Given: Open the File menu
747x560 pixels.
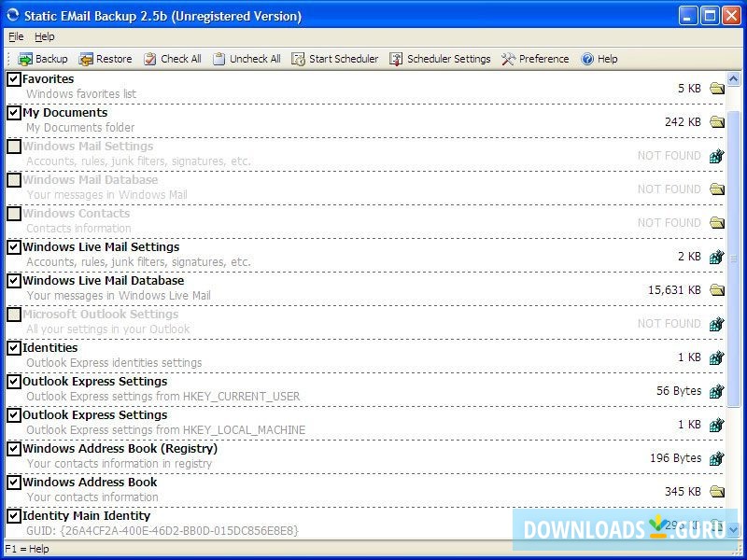Looking at the screenshot, I should click(16, 36).
